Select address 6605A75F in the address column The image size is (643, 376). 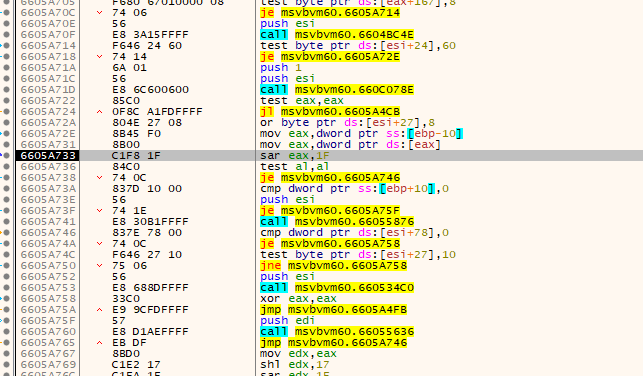[x=48, y=321]
